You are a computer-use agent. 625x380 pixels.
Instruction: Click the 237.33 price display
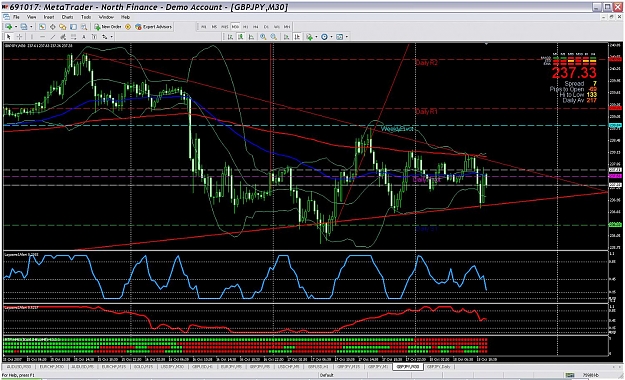574,73
